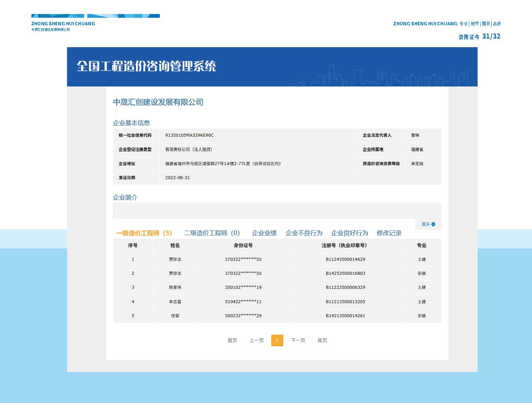
Task: Open the 企业业绩 tab
Action: tap(264, 233)
